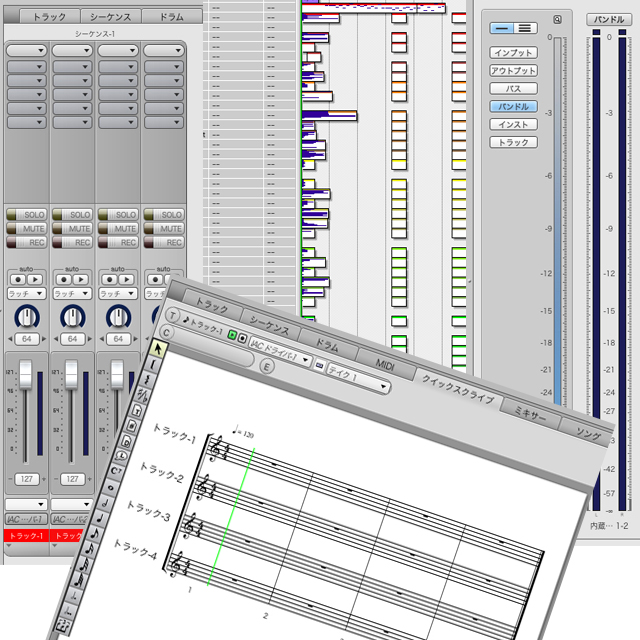Screen dimensions: 640x640
Task: Open ドラム tab in mixer window
Action: [x=171, y=17]
